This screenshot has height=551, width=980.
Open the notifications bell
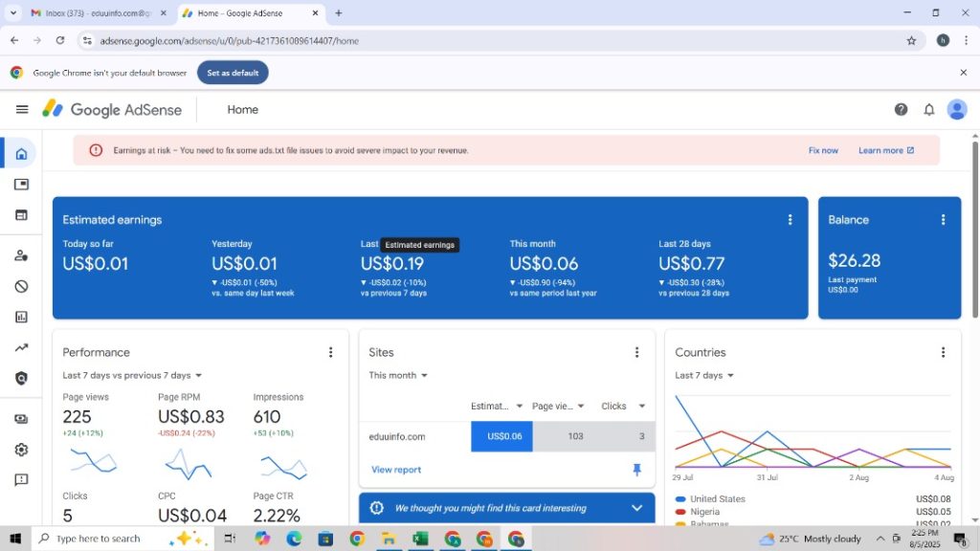pyautogui.click(x=928, y=109)
